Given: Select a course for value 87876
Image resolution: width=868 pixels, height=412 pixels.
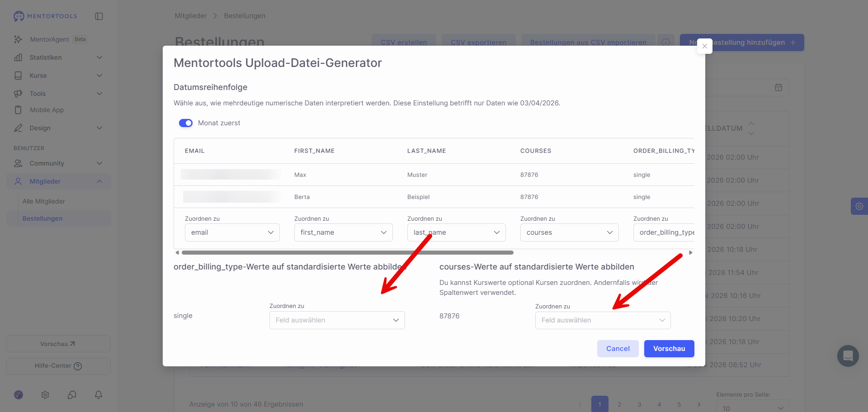Looking at the screenshot, I should tap(603, 320).
